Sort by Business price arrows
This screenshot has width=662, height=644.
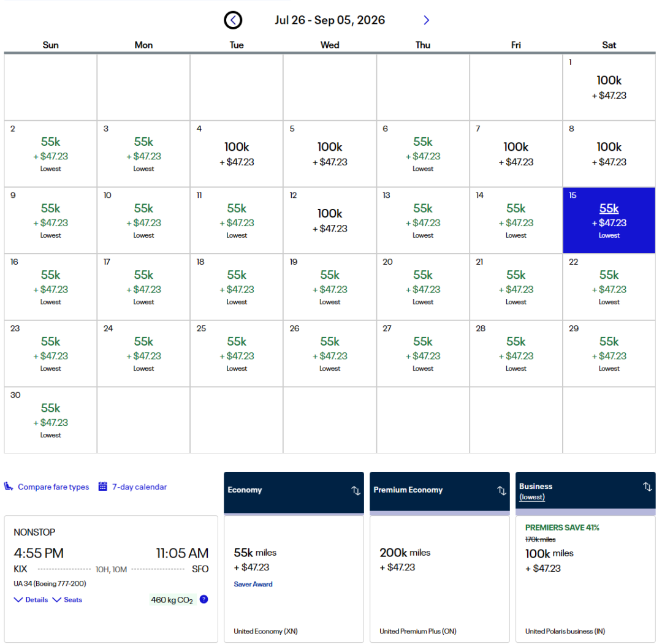coord(647,487)
